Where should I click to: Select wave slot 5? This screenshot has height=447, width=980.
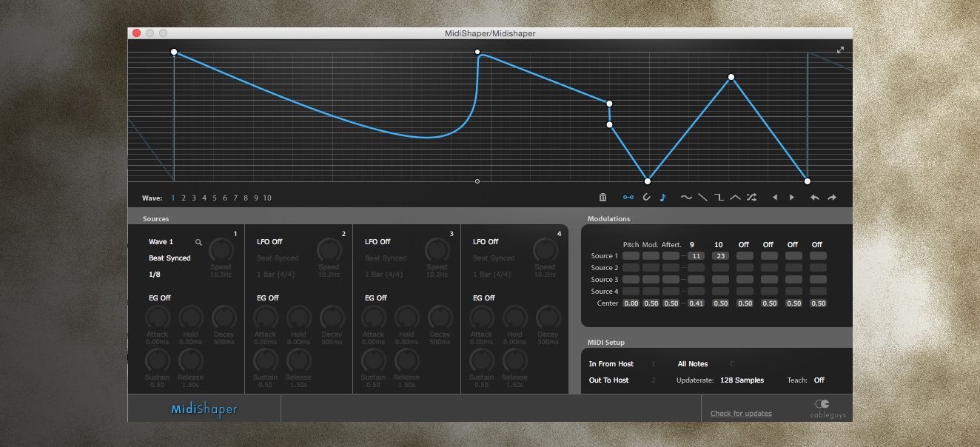pos(215,198)
